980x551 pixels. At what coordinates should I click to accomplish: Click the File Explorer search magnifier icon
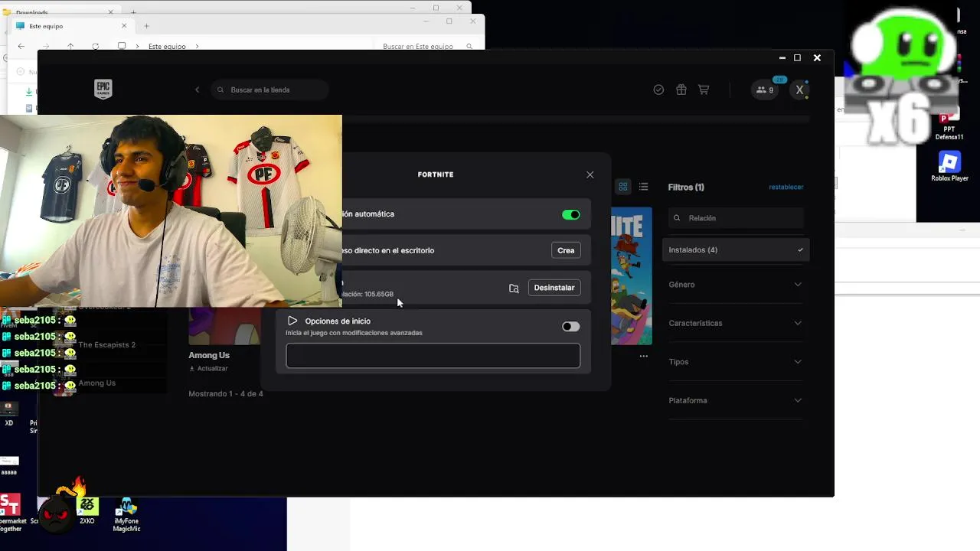click(471, 46)
